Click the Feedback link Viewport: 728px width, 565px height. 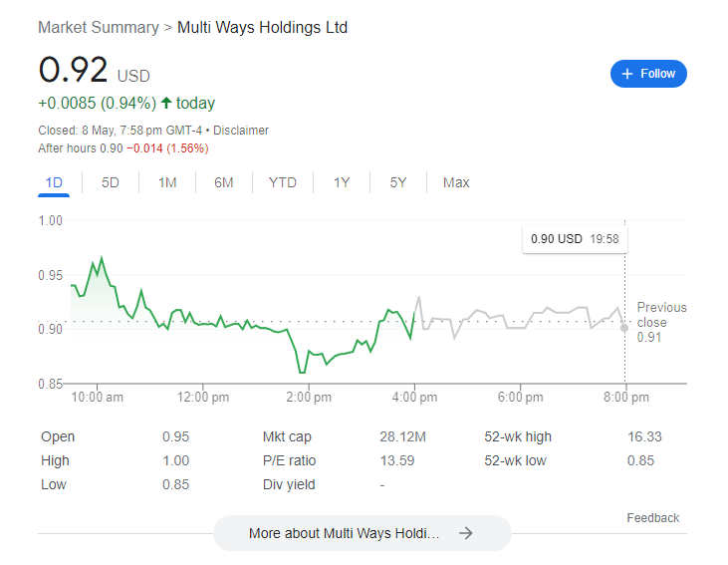652,517
